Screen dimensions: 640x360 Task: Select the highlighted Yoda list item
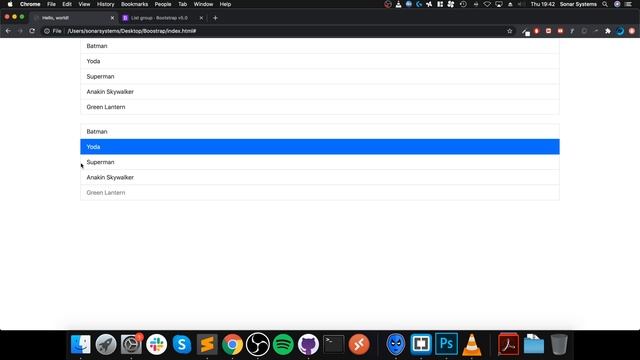pyautogui.click(x=320, y=147)
